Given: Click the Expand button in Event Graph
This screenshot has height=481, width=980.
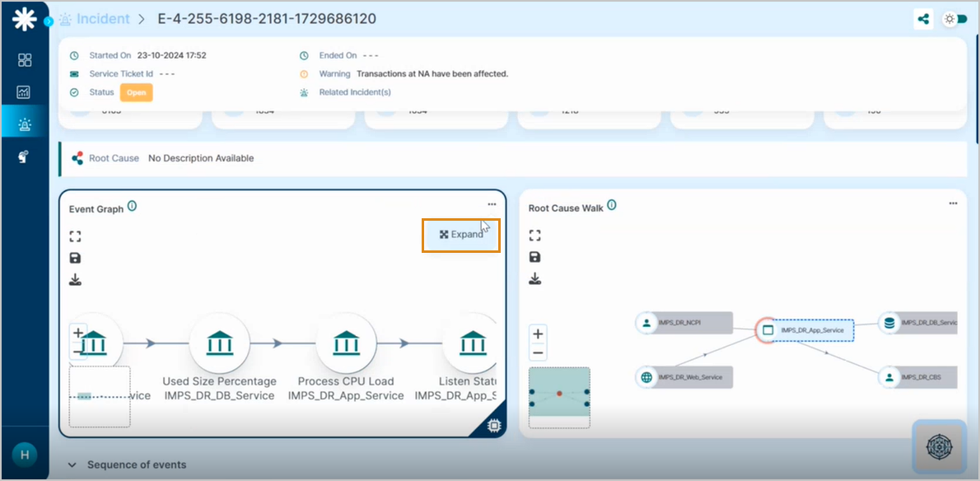Looking at the screenshot, I should (461, 234).
